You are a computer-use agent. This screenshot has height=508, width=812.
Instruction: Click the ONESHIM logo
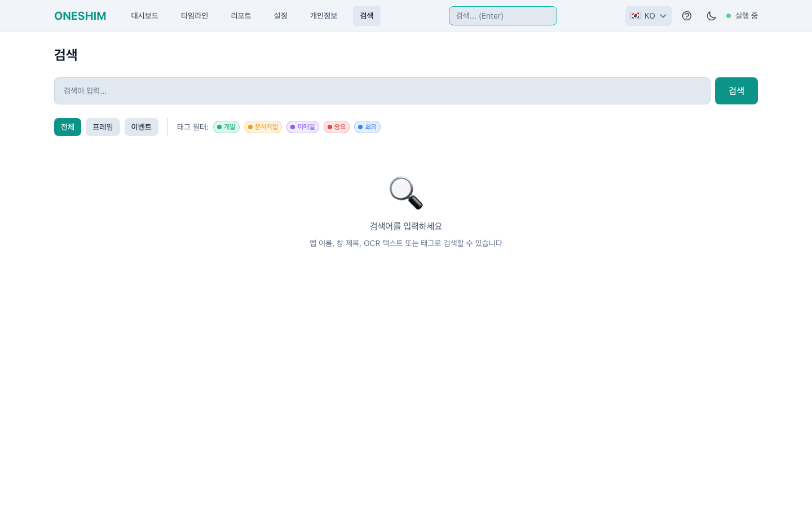pos(80,16)
